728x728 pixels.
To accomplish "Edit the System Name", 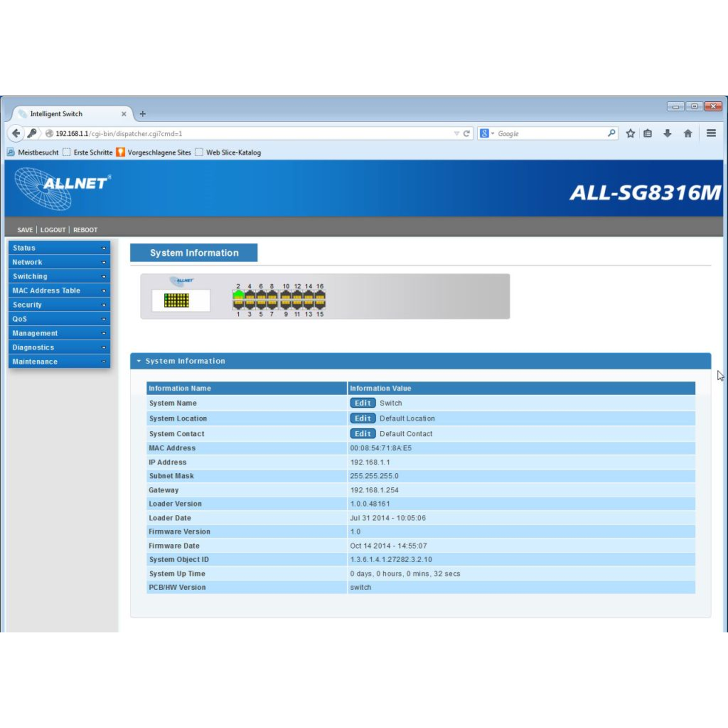I will [363, 403].
